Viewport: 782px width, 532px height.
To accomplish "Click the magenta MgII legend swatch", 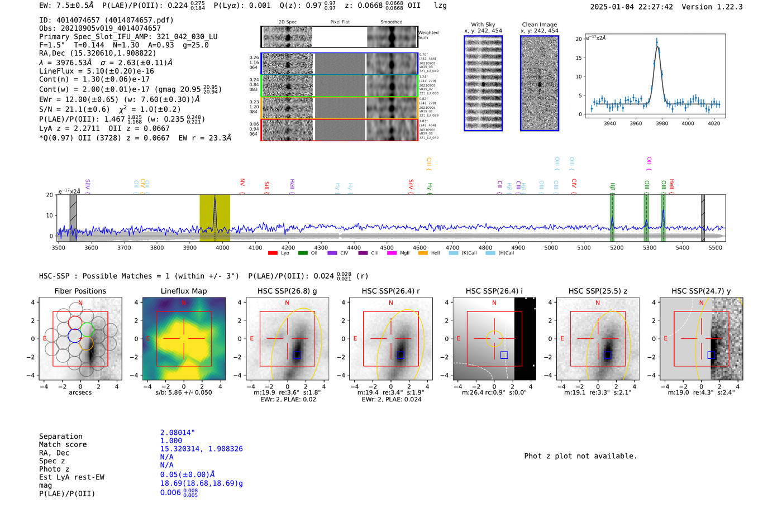I will 392,253.
